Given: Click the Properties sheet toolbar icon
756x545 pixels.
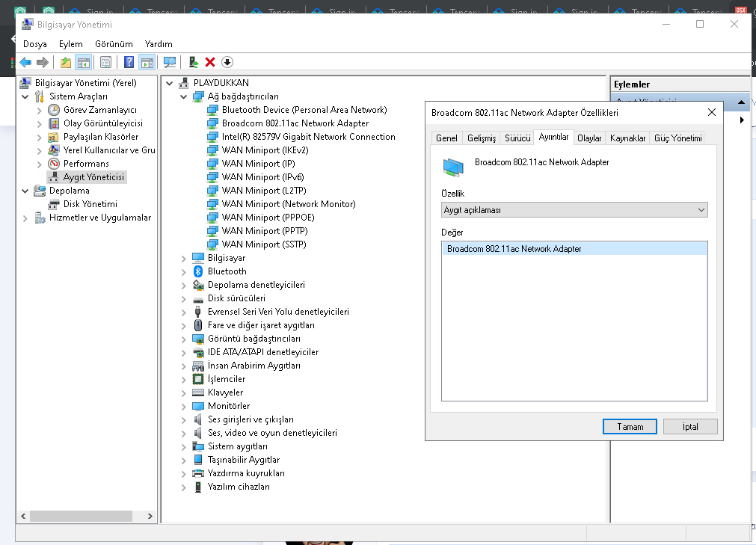Looking at the screenshot, I should (105, 62).
